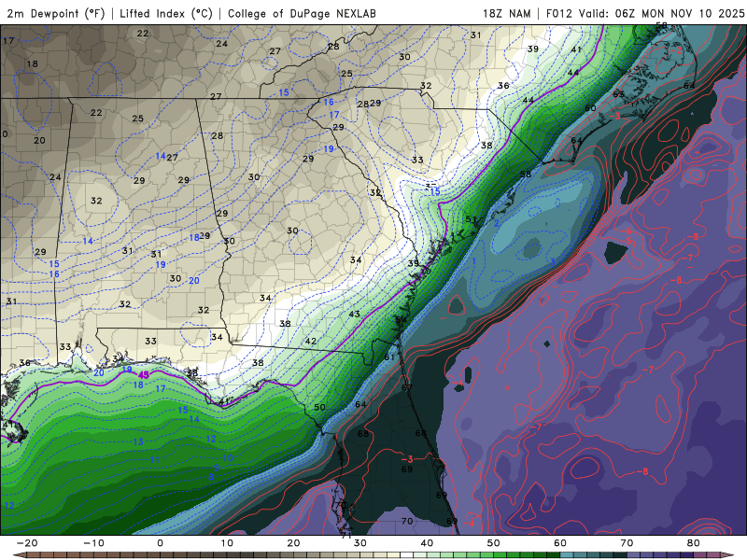The image size is (747, 560).
Task: Click the "F012 Valid: 06Z MON NOV 10 2025" timestamp
Action: click(644, 13)
